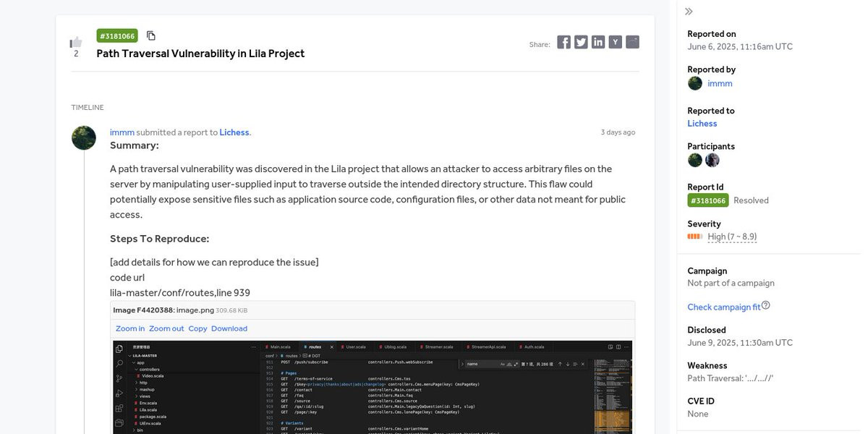
Task: Click the Zoom in image link
Action: (130, 328)
